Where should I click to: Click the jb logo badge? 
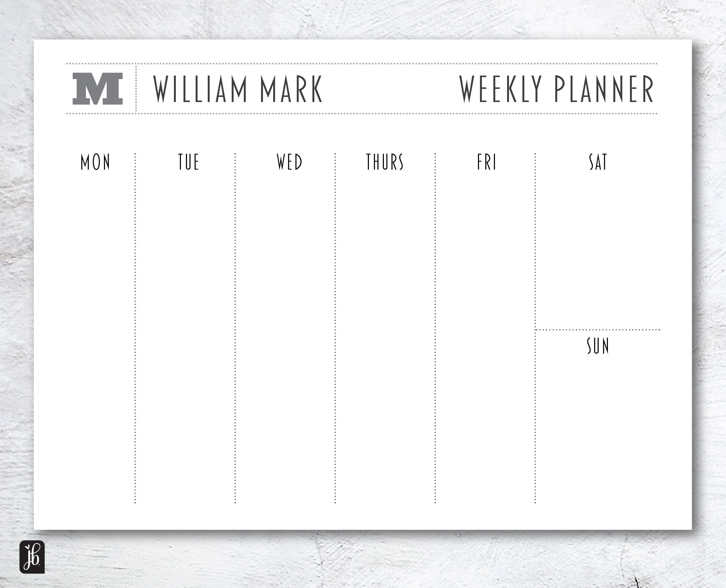pos(32,557)
